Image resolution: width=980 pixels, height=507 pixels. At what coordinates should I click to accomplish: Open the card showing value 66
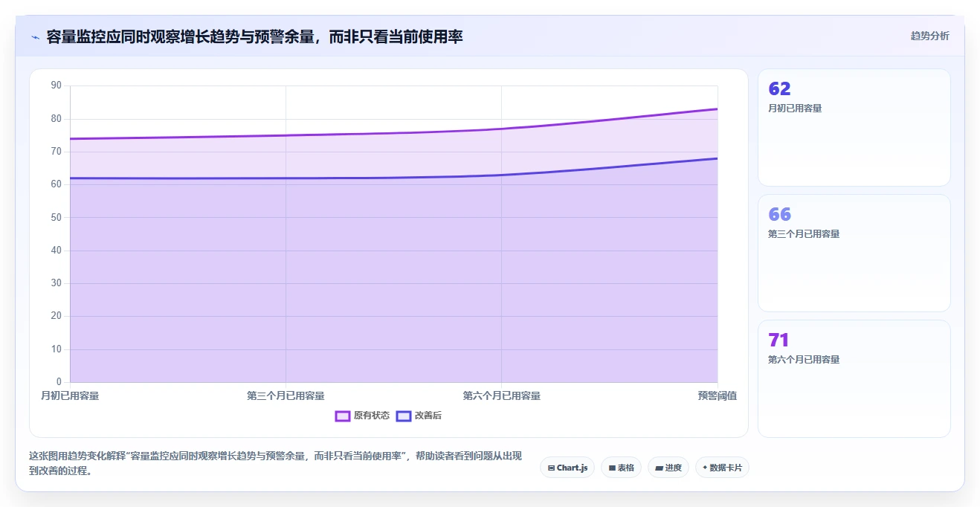[854, 253]
